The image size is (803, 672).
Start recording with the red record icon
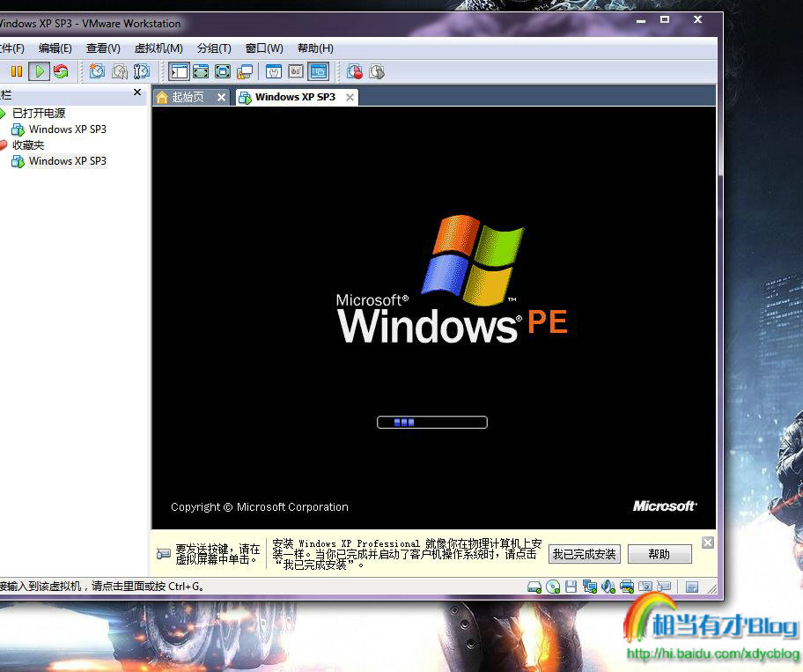tap(354, 71)
